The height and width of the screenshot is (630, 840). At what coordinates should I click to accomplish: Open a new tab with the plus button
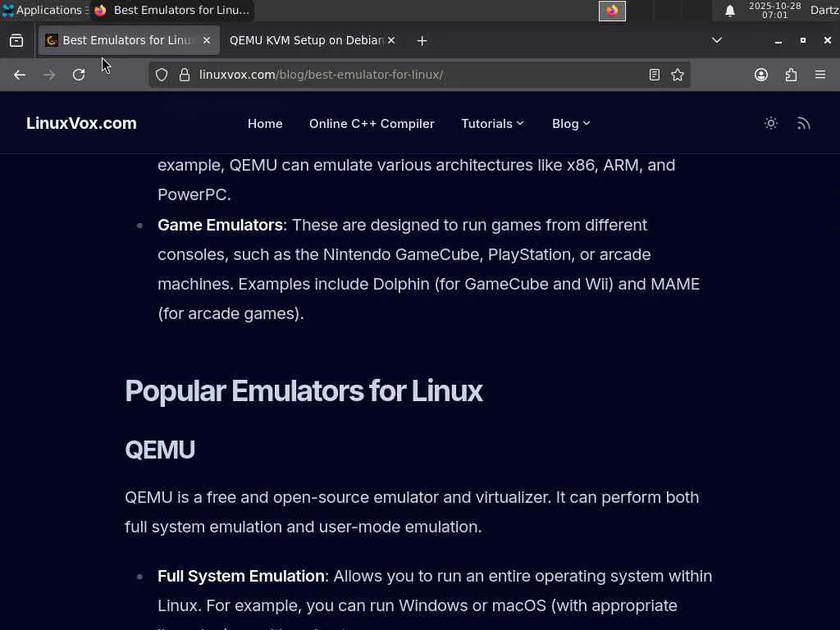422,41
